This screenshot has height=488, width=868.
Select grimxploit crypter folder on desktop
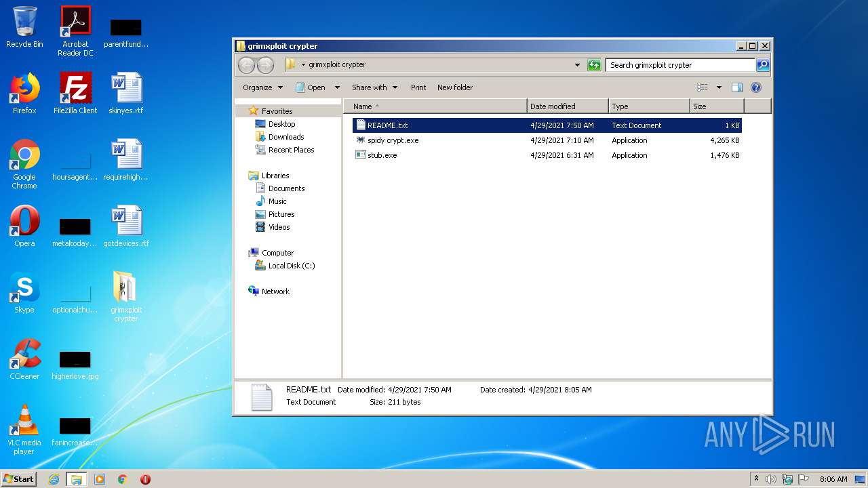[126, 297]
